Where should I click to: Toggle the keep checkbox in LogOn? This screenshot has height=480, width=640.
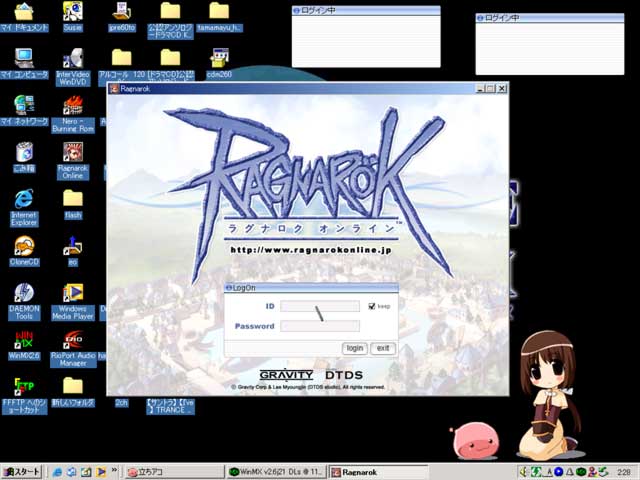click(372, 306)
